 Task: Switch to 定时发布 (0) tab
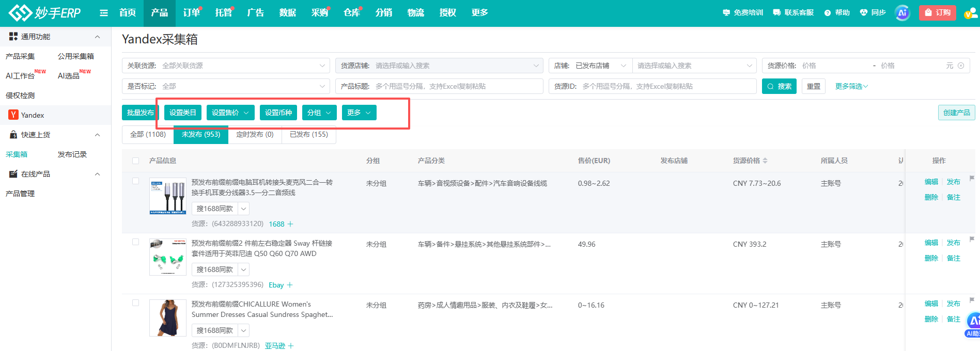click(x=255, y=134)
